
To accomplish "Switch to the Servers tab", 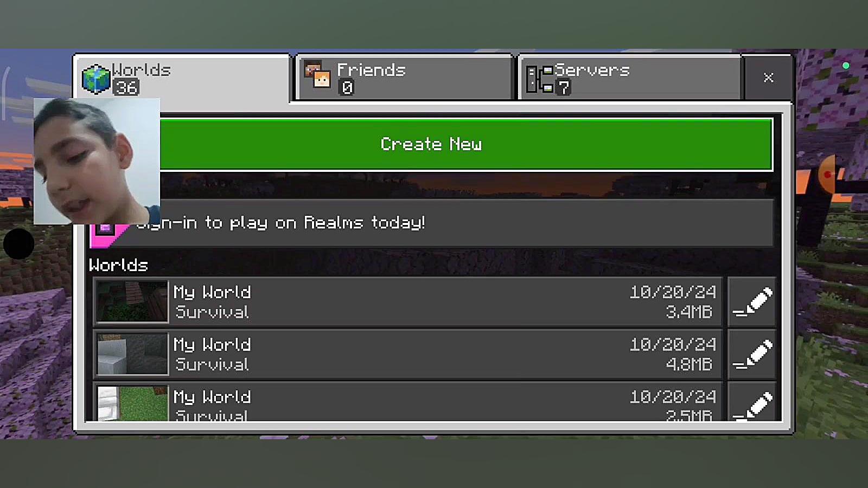I will (629, 78).
